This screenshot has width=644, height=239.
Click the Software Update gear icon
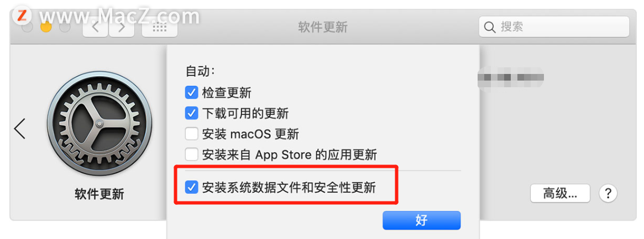point(100,124)
